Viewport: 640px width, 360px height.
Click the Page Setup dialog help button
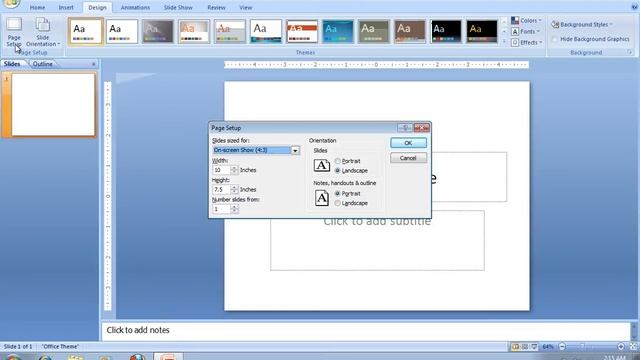coord(404,128)
